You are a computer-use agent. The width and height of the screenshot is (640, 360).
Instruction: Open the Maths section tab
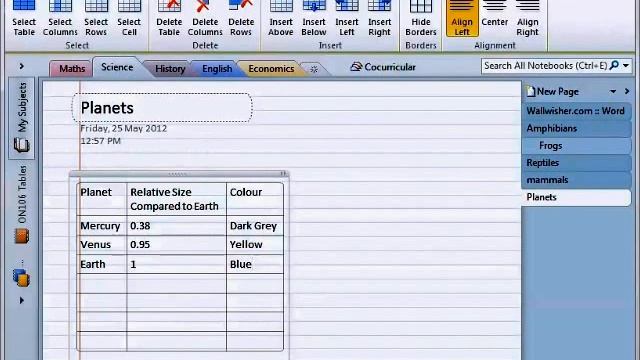[72, 68]
